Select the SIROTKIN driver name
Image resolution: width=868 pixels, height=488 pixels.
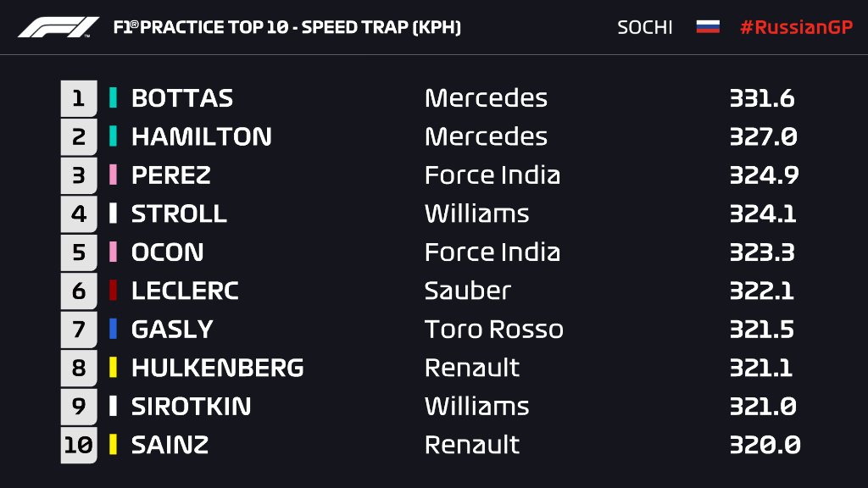(191, 406)
